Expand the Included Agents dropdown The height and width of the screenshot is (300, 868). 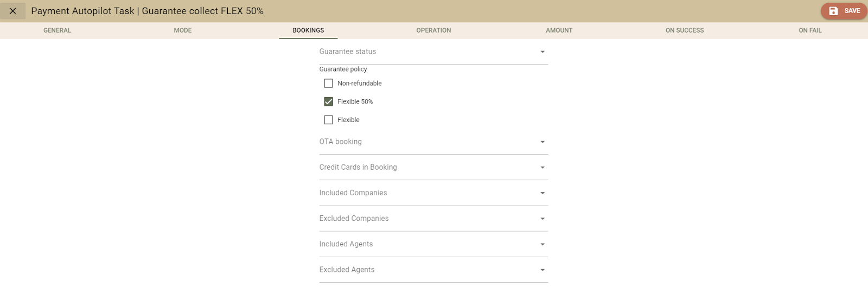[433, 244]
